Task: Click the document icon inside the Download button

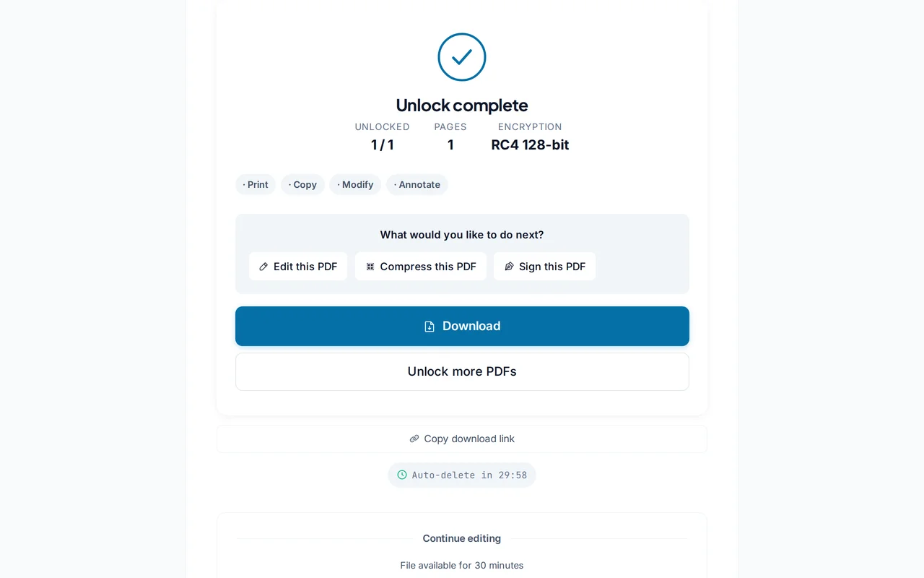Action: click(429, 326)
